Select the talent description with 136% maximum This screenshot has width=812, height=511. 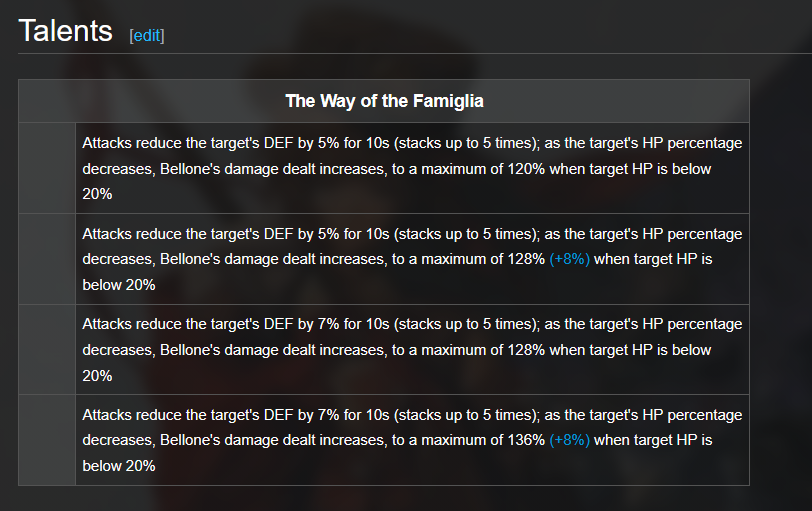(x=412, y=440)
